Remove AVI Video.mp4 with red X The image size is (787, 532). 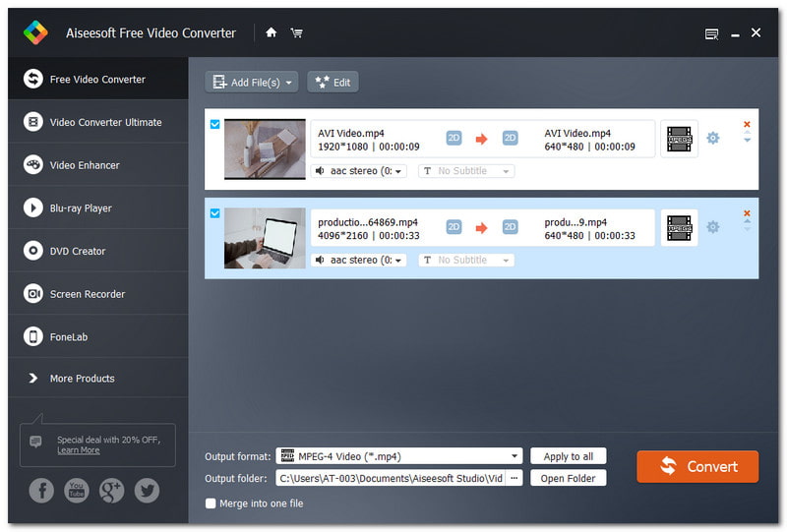pos(747,125)
